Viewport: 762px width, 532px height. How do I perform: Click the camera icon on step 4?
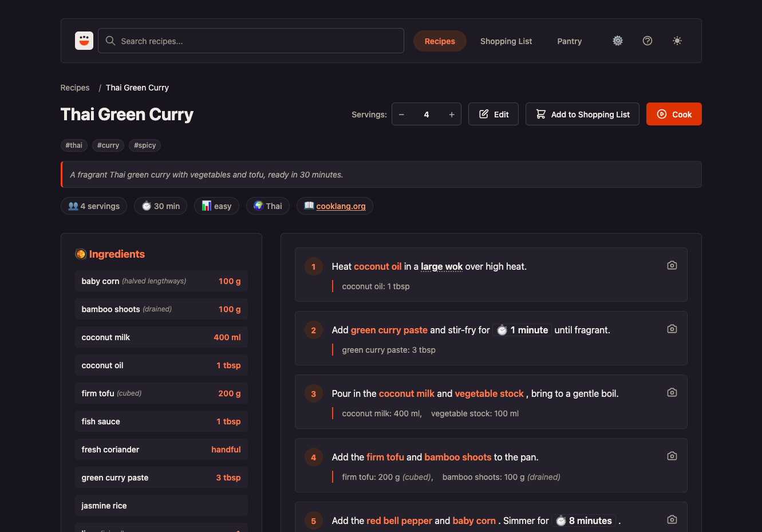pos(672,456)
